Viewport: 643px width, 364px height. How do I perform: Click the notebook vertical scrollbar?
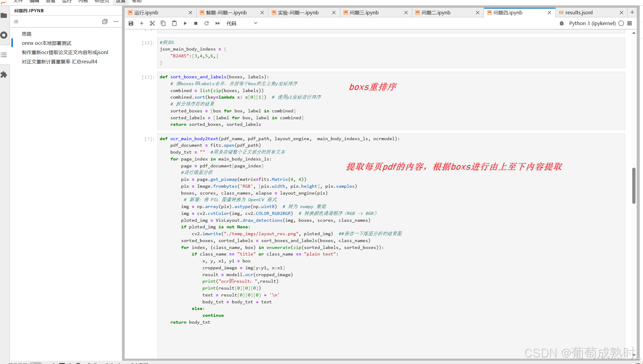[634, 185]
